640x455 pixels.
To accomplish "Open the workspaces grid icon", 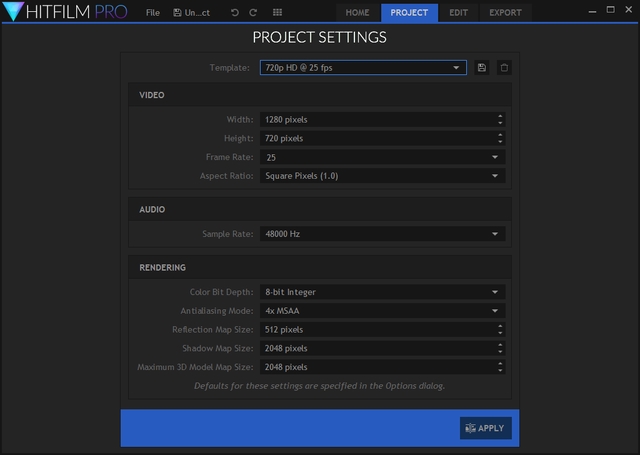I will tap(277, 13).
